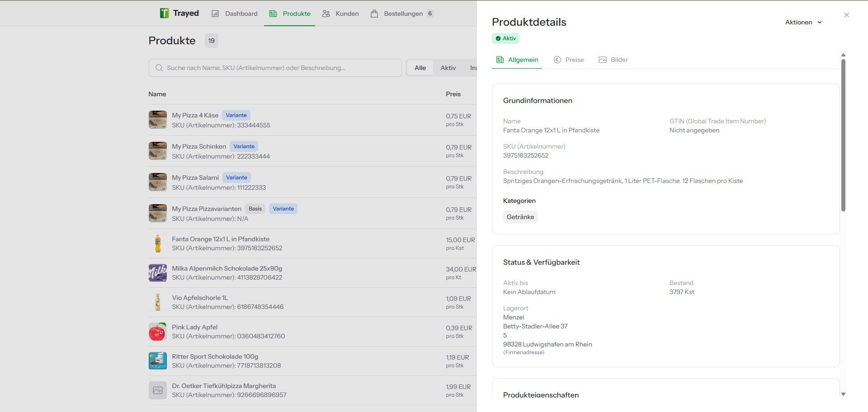The height and width of the screenshot is (412, 868).
Task: Open the Aktionen dropdown
Action: (803, 22)
